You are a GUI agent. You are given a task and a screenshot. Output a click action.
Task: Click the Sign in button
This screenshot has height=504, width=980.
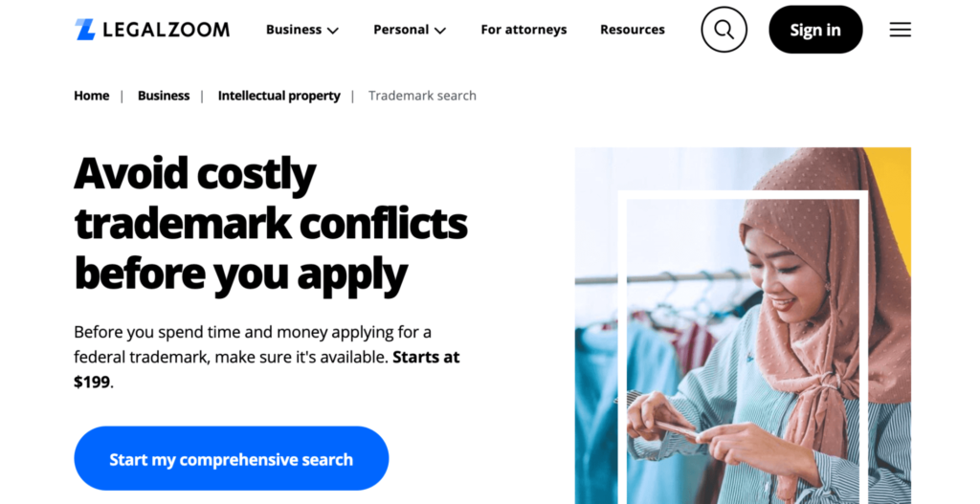(815, 30)
